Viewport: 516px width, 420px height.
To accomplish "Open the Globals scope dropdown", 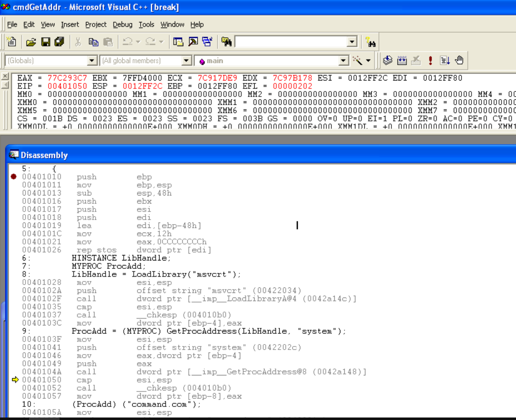I will [x=92, y=59].
